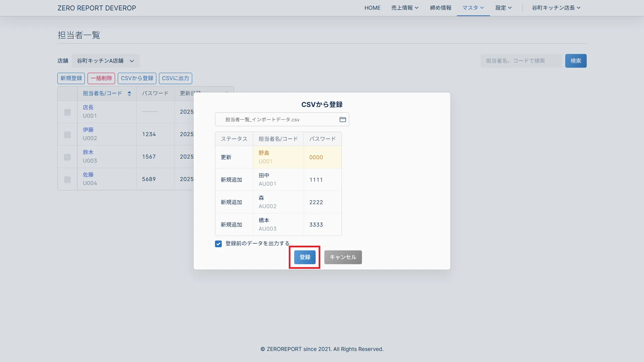
Task: Click the 一括削除 button
Action: point(101,78)
